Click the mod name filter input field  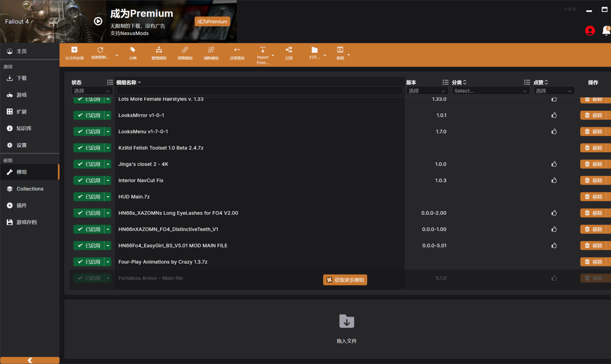pyautogui.click(x=259, y=91)
